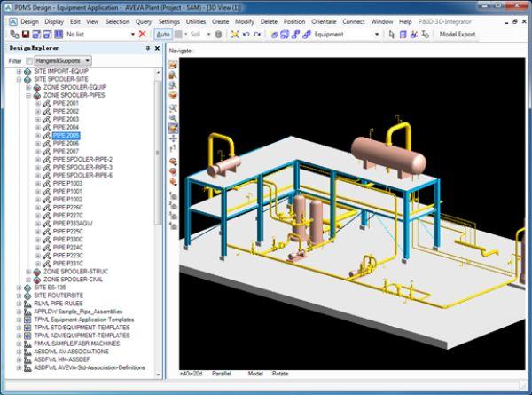This screenshot has width=532, height=395.
Task: Click the n40w20d direction label
Action: click(191, 374)
